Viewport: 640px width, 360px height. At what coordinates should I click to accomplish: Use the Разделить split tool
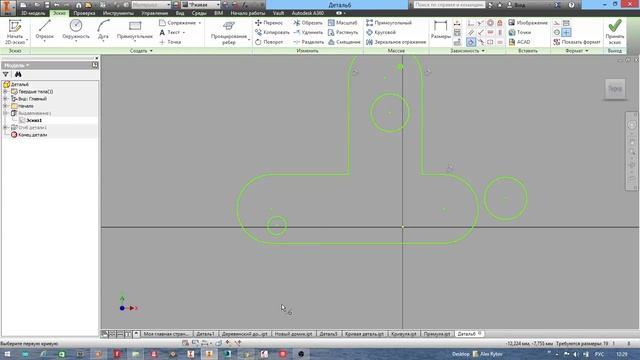pos(309,42)
